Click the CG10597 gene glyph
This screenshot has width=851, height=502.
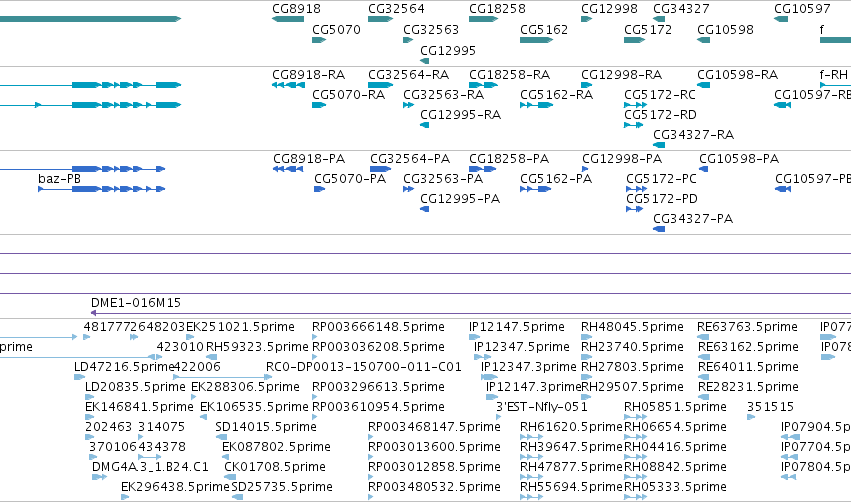tap(782, 19)
